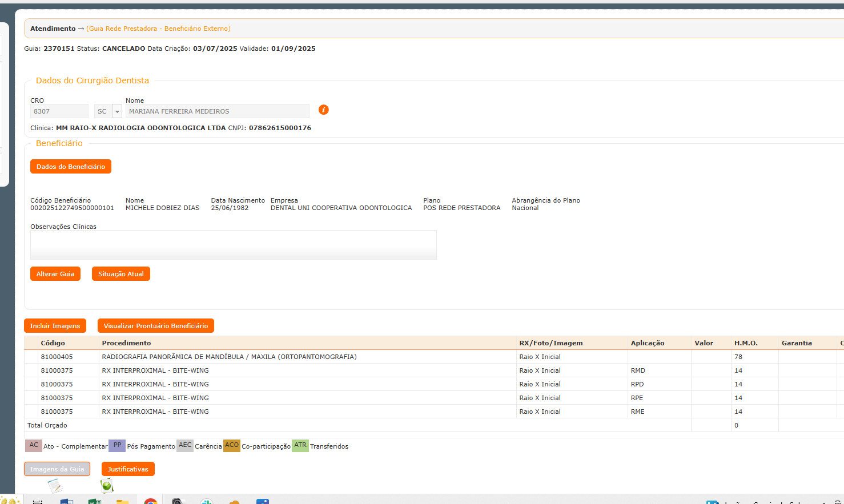Click code 81000375 in the RMD row
The height and width of the screenshot is (504, 844).
click(x=57, y=370)
